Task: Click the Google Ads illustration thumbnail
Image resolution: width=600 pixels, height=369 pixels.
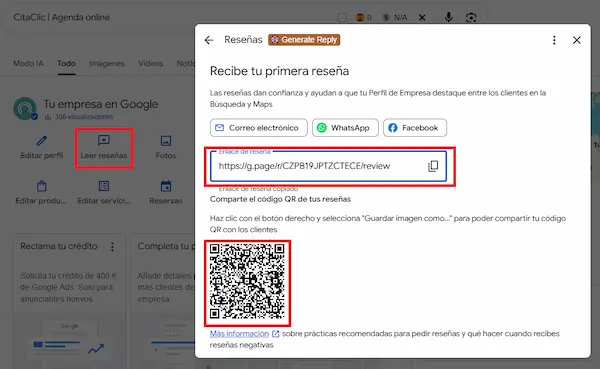Action: 69,341
